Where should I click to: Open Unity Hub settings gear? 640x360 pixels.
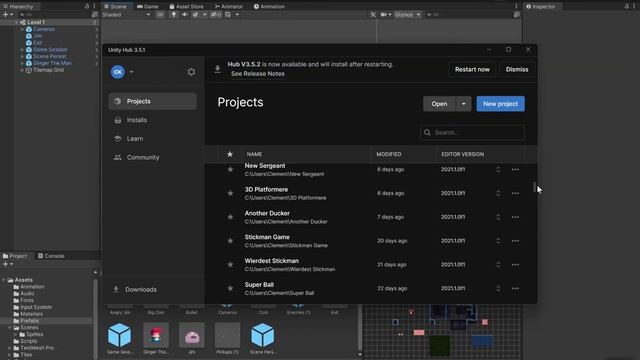(x=191, y=72)
